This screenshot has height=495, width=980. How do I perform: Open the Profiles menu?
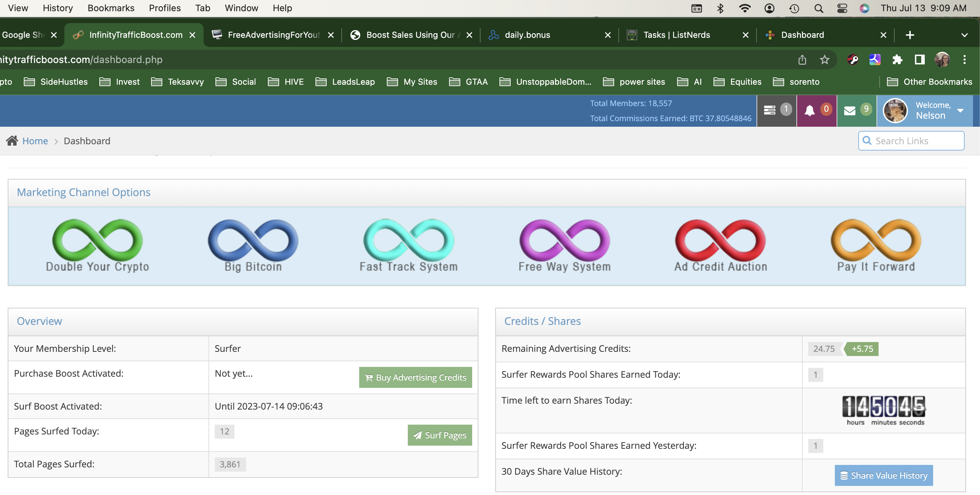(x=165, y=8)
